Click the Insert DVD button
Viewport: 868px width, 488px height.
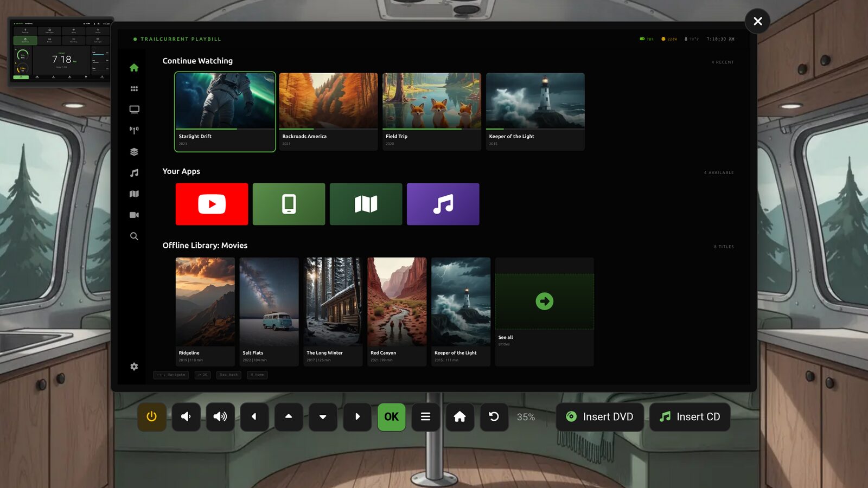point(599,416)
